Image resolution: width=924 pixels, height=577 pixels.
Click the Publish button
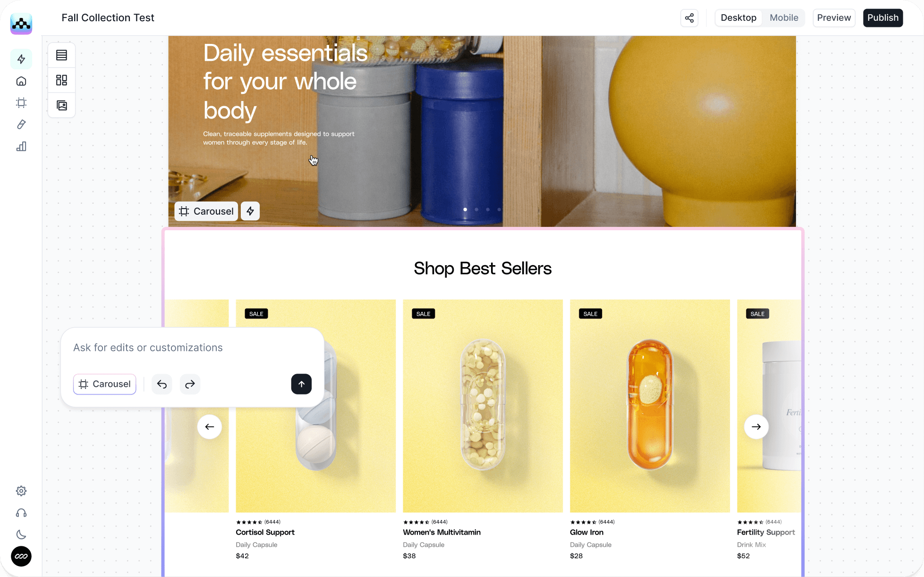(883, 18)
